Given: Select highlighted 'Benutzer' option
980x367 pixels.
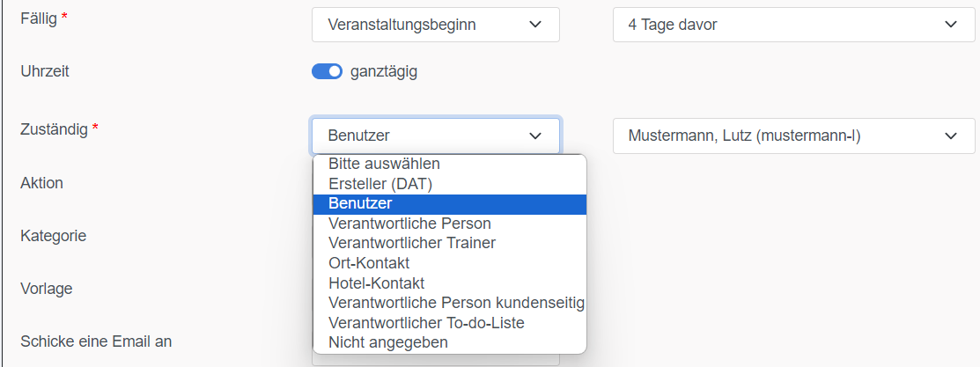Looking at the screenshot, I should pyautogui.click(x=360, y=203).
